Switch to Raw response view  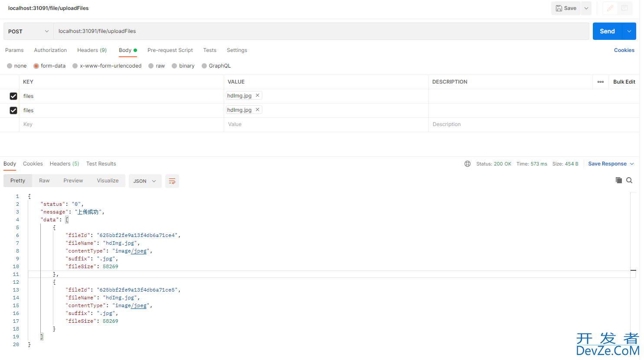click(44, 181)
